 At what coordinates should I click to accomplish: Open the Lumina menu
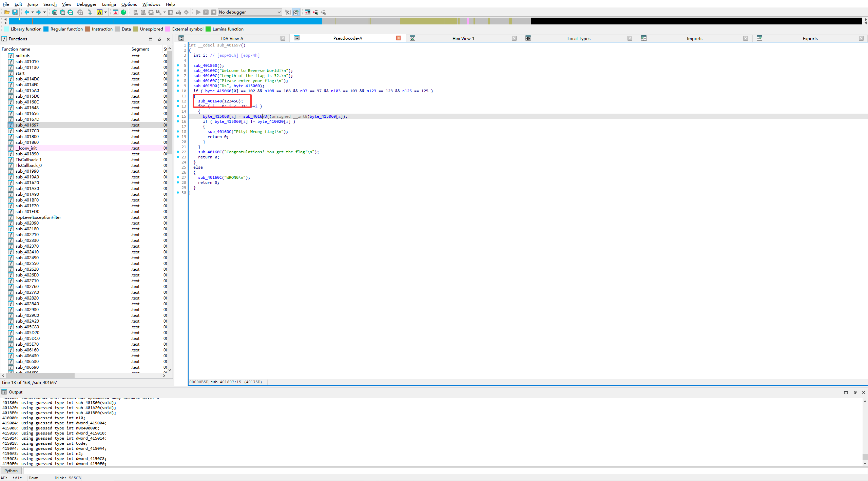pyautogui.click(x=109, y=4)
